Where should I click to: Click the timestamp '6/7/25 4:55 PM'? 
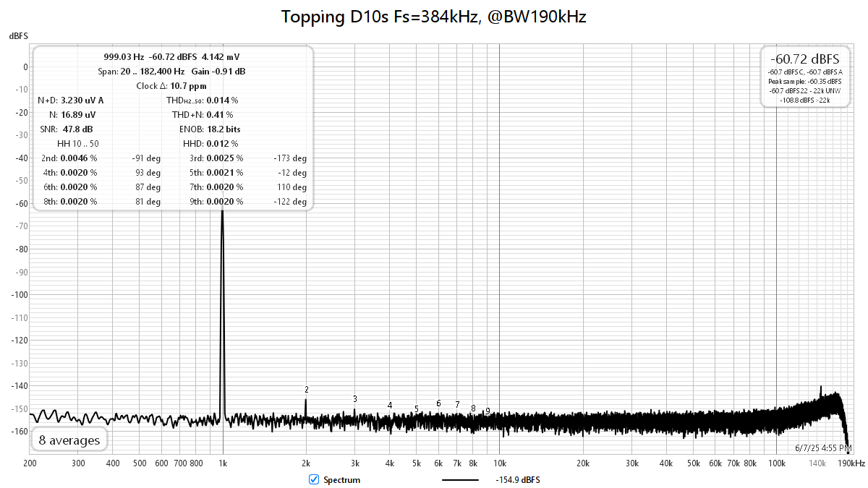click(x=823, y=448)
